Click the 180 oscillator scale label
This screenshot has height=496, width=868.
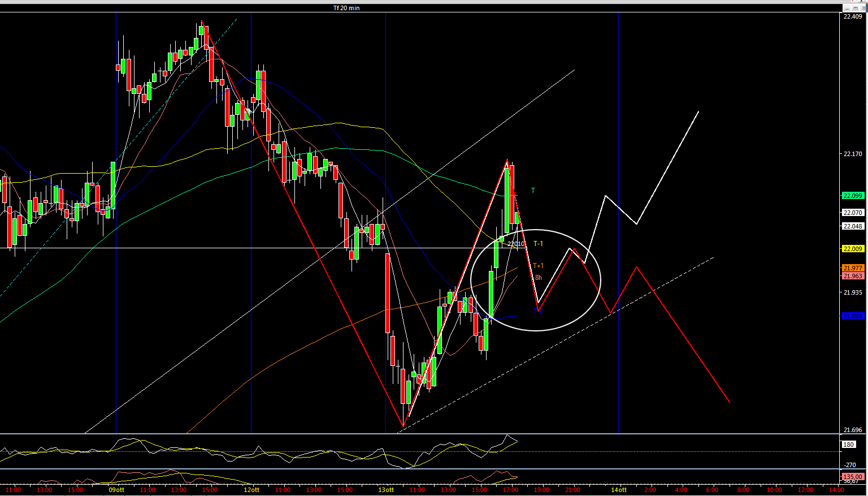pyautogui.click(x=849, y=445)
